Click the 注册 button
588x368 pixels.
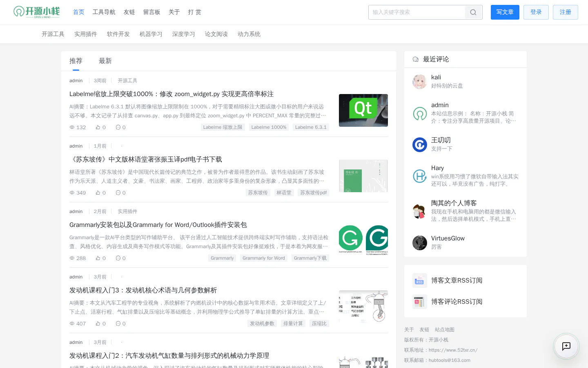click(x=566, y=12)
